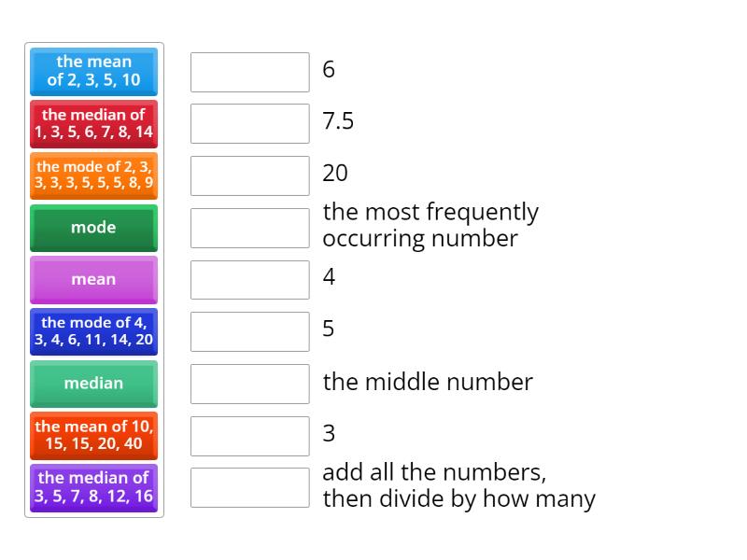The height and width of the screenshot is (560, 747).
Task: Click the answer box beside '6'
Action: (249, 71)
